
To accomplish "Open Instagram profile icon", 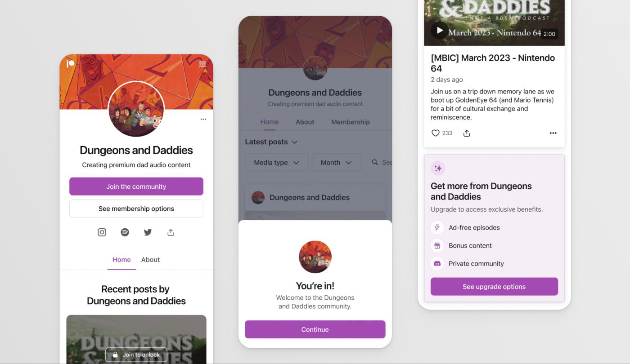I will (x=102, y=232).
